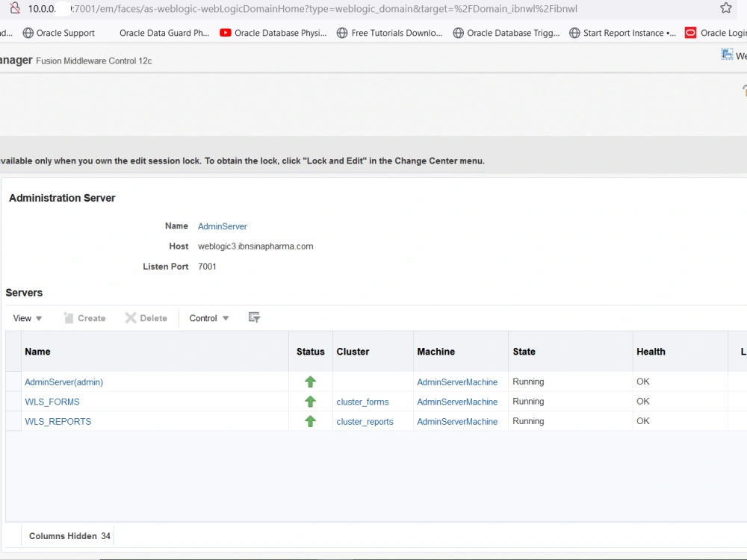Open the View dropdown in Servers toolbar
Viewport: 747px width, 560px height.
27,318
